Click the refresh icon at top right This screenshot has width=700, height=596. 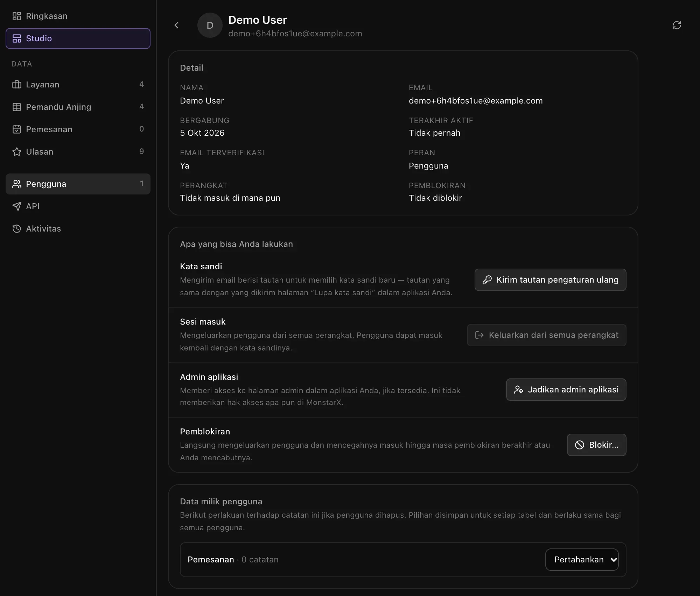tap(677, 25)
